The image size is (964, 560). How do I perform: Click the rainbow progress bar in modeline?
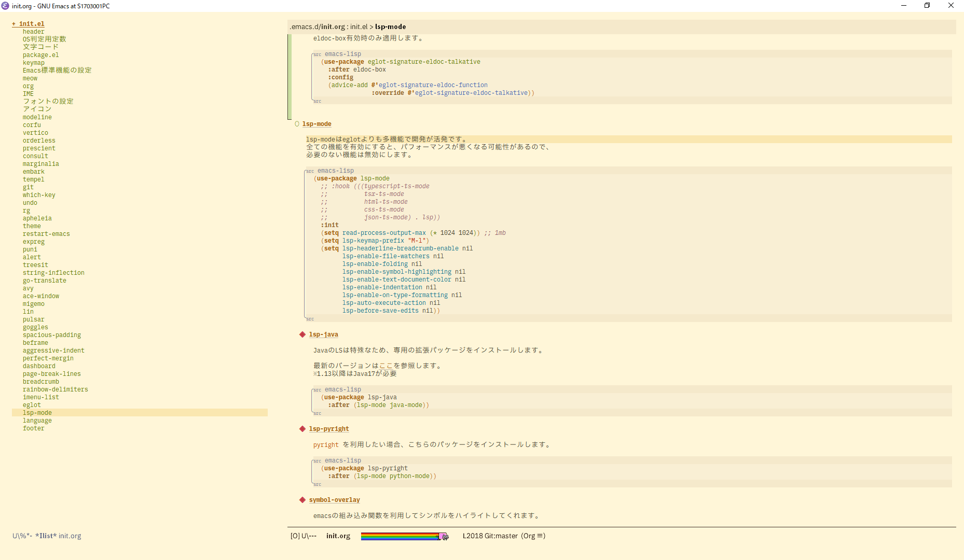point(400,536)
